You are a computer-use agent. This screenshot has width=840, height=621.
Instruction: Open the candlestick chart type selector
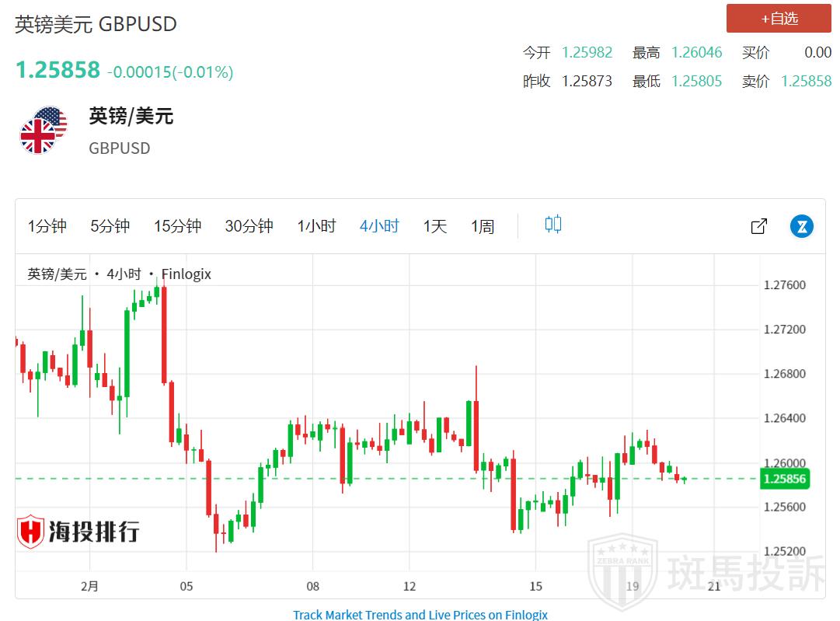552,225
